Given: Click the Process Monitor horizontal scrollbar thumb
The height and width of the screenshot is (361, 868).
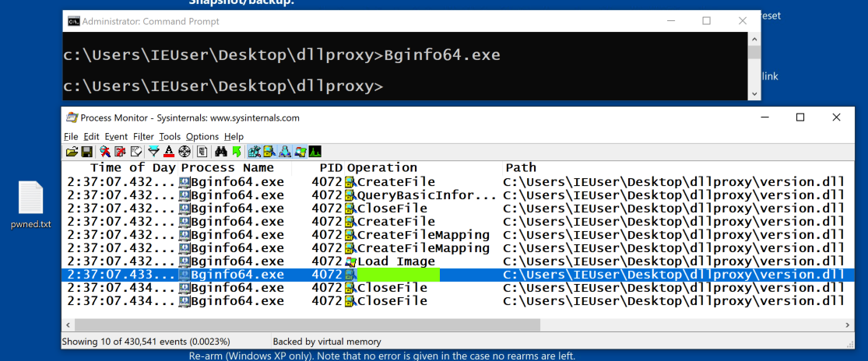Looking at the screenshot, I should [x=307, y=325].
